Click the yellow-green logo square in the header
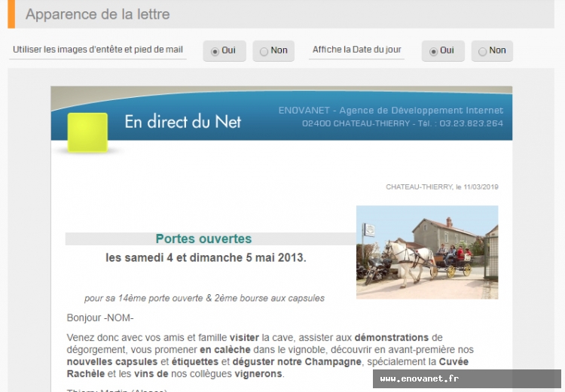This screenshot has width=565, height=392. click(87, 132)
